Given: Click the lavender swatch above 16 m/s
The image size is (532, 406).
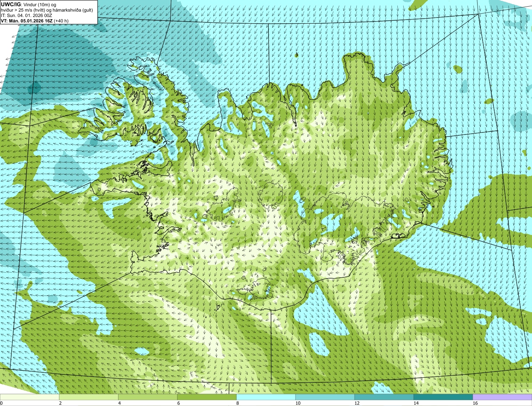Looking at the screenshot, I should pos(502,397).
